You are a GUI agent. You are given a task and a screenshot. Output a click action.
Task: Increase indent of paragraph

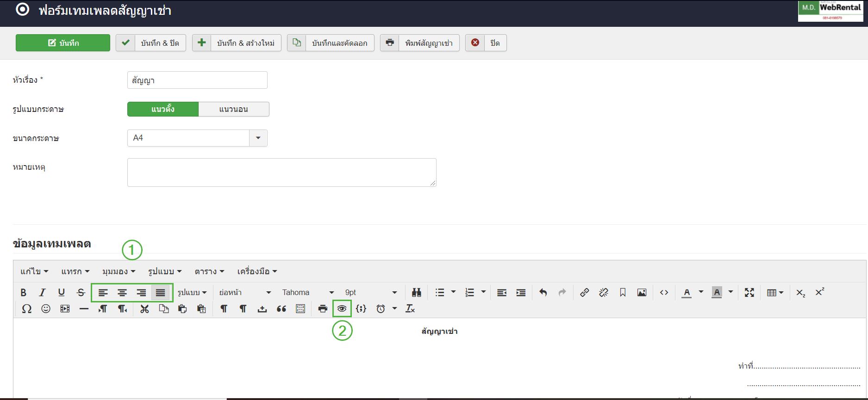pyautogui.click(x=521, y=292)
